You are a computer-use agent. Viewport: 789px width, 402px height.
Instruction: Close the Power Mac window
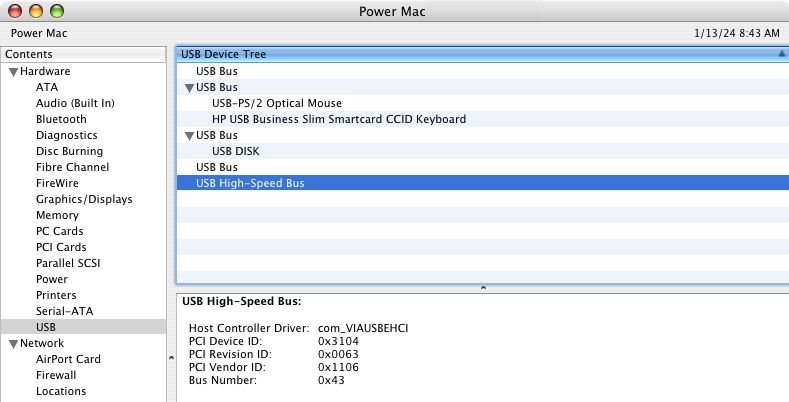pos(15,11)
